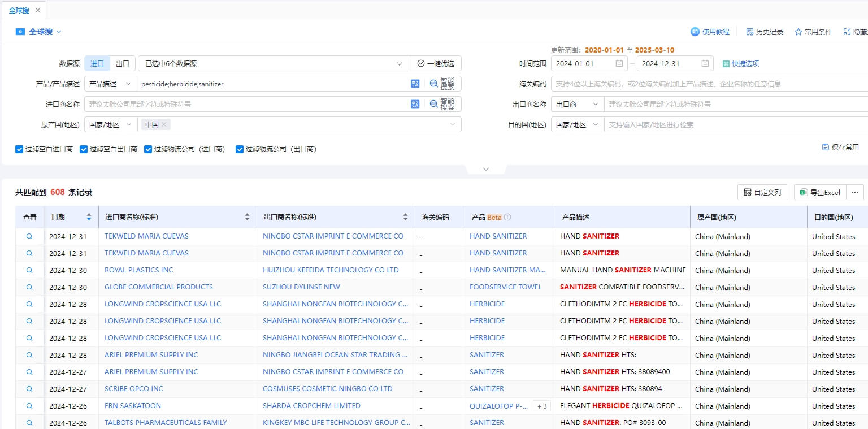Toggle 过滤物流公司（出口商）checkbox
The image size is (868, 429).
[x=240, y=149]
